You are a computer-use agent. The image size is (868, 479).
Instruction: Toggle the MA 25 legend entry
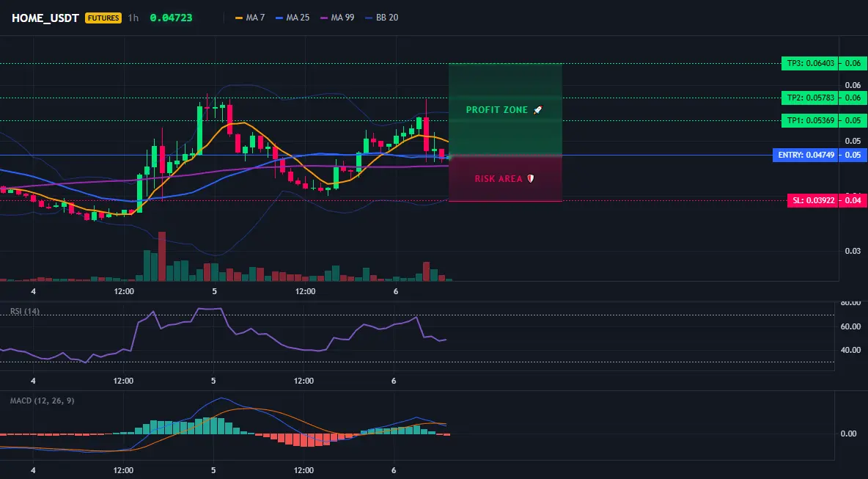click(x=293, y=18)
